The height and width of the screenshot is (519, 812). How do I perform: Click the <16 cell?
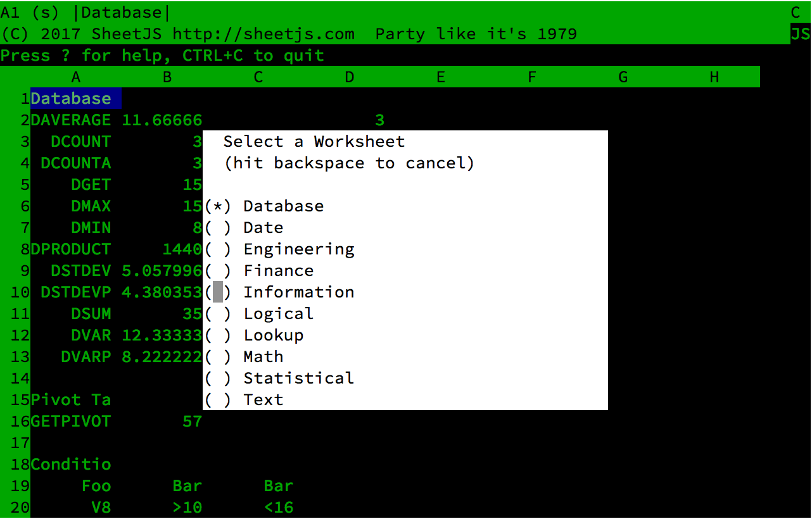(279, 508)
